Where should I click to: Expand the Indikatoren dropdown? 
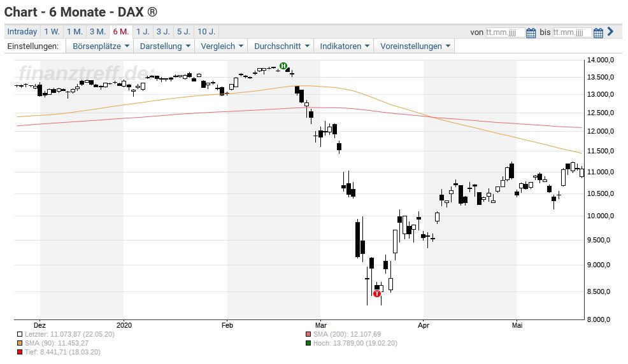344,46
